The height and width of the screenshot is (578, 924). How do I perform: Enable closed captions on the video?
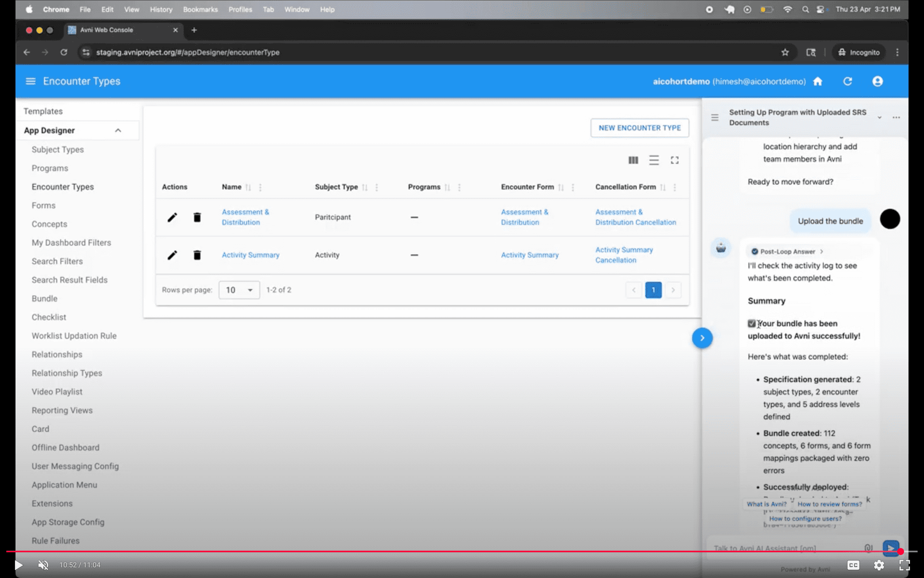pyautogui.click(x=852, y=565)
